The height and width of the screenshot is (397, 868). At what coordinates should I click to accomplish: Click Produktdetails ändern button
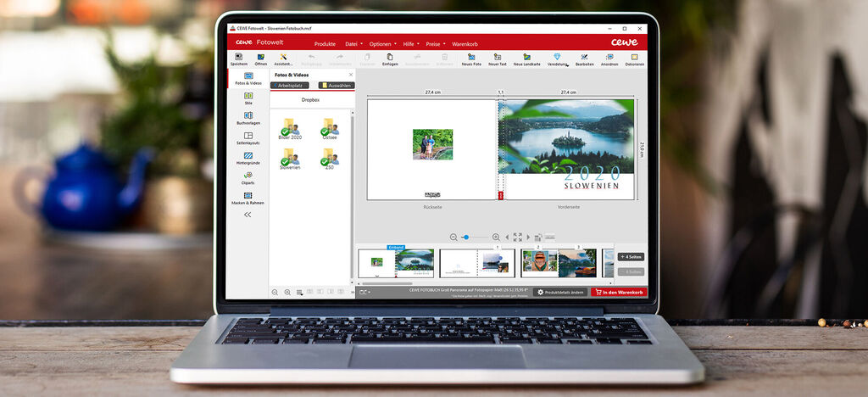coord(560,292)
